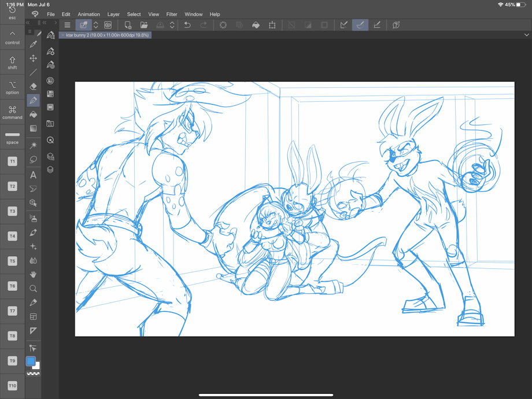Select the Move layer tool
The height and width of the screenshot is (399, 532).
34,58
